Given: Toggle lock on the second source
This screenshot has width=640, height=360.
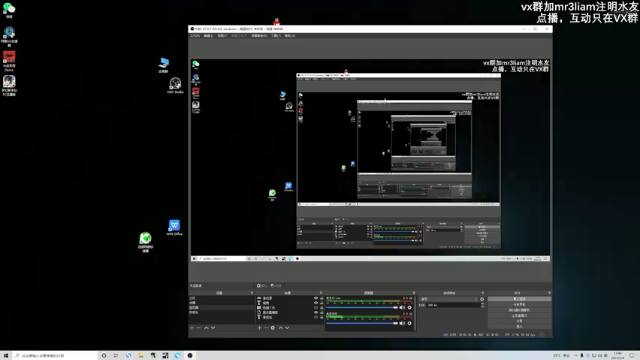Looking at the screenshot, I should tap(322, 303).
